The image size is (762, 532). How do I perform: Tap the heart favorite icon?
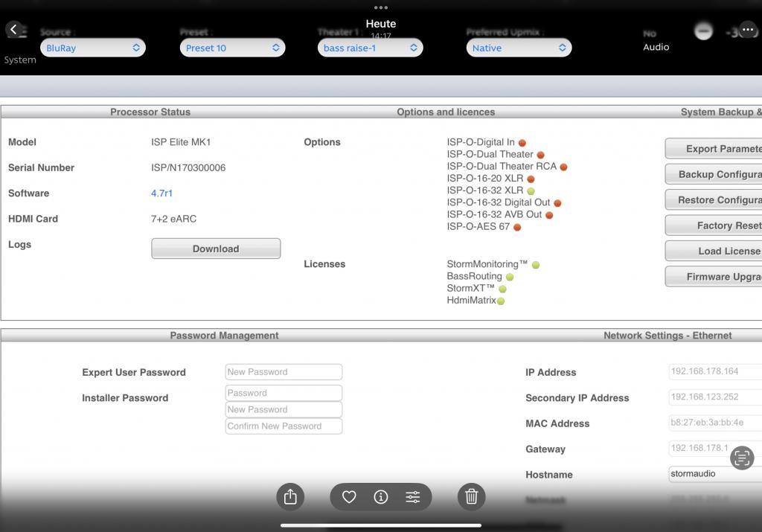point(349,497)
